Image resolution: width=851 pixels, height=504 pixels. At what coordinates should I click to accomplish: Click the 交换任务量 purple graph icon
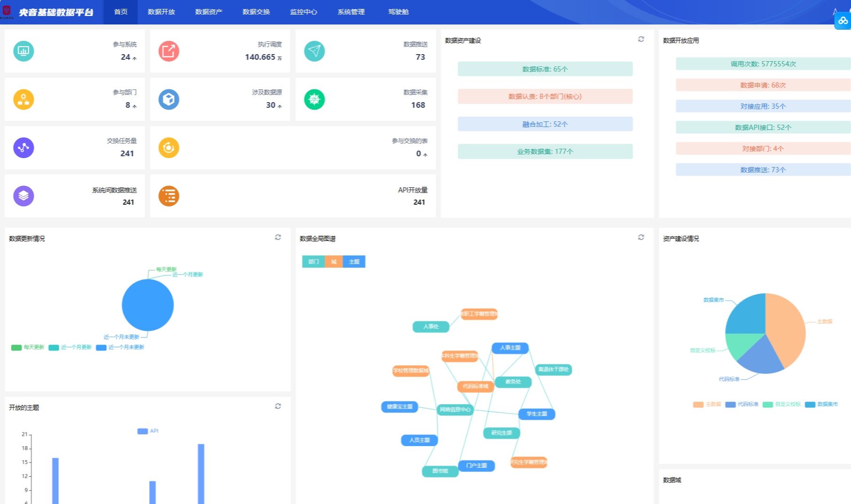coord(24,148)
